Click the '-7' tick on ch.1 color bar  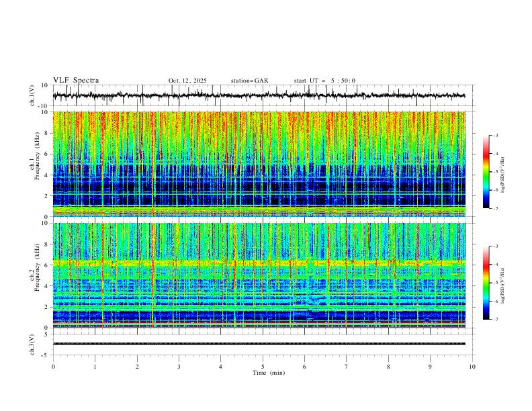(x=496, y=208)
